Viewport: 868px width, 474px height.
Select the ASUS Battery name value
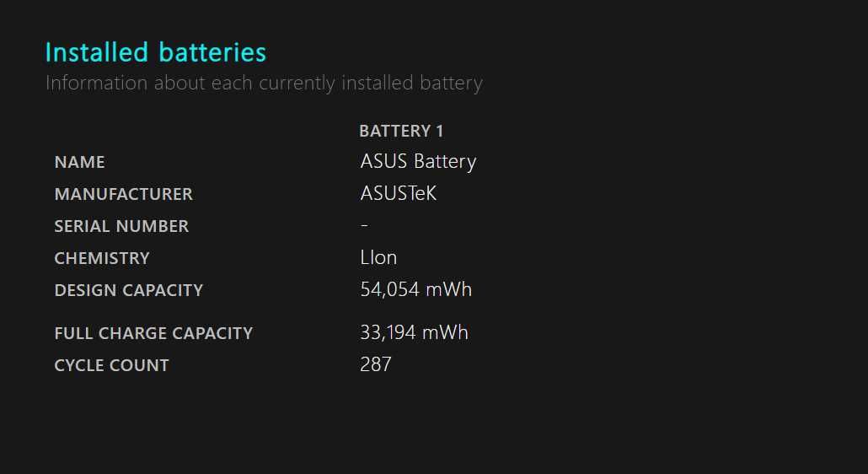coord(418,162)
